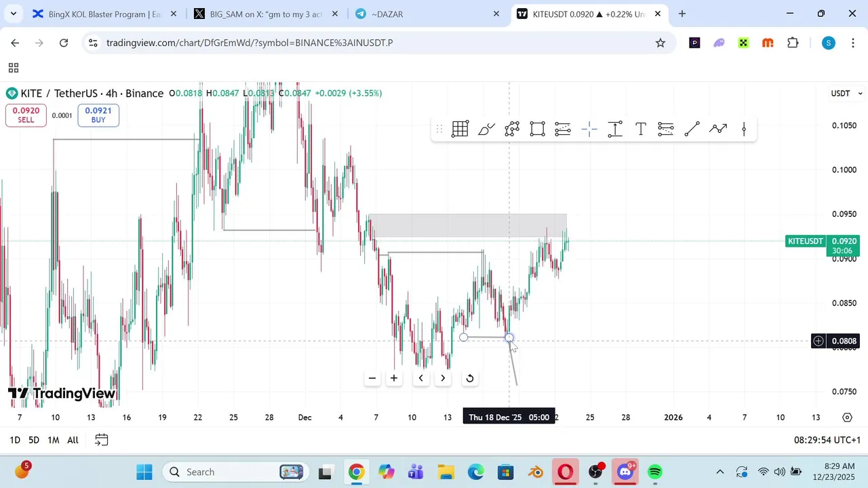This screenshot has height=488, width=868.
Task: Open a new browser tab
Action: 682,14
